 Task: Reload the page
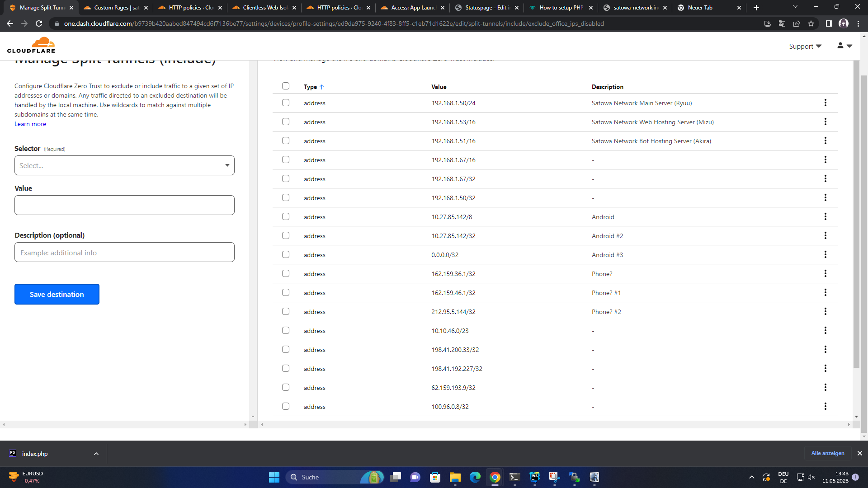(x=39, y=23)
